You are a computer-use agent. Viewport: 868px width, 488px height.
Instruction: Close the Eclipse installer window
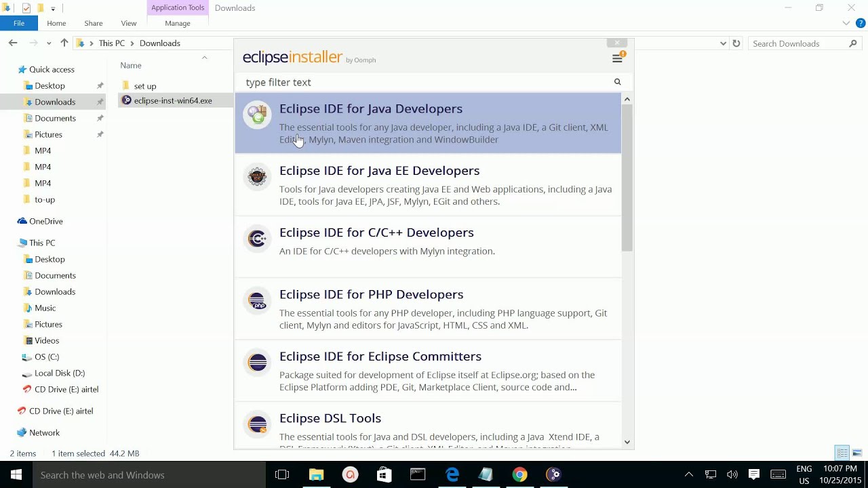[x=616, y=43]
